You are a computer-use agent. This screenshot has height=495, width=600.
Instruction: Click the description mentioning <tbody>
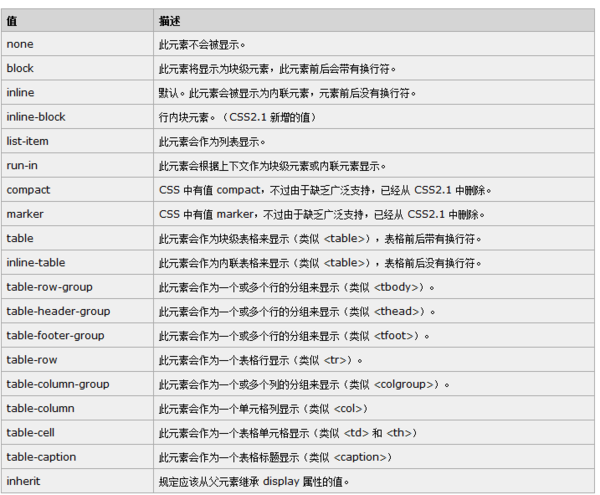(297, 287)
